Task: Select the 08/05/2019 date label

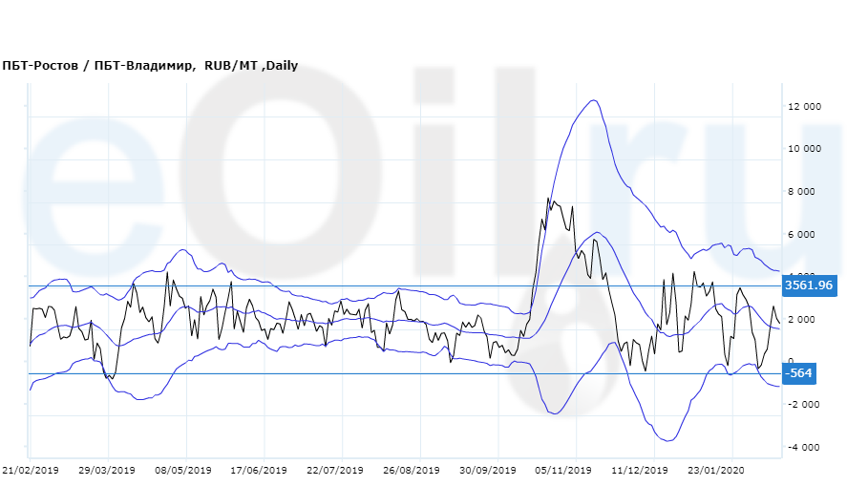Action: [x=183, y=471]
